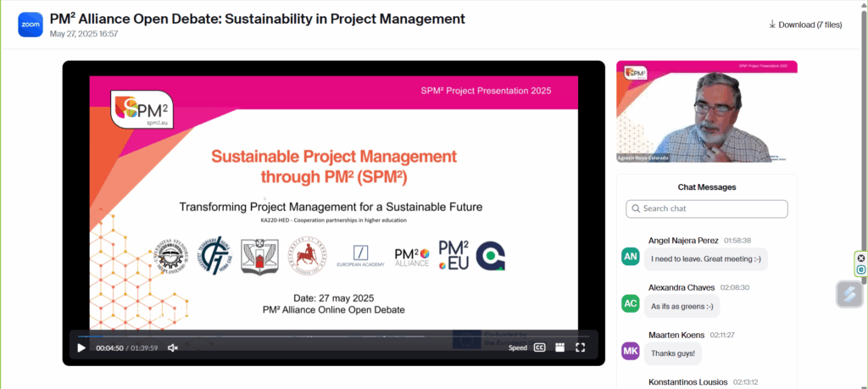This screenshot has height=389, width=868.
Task: Toggle closed captions (CC)
Action: tap(539, 348)
